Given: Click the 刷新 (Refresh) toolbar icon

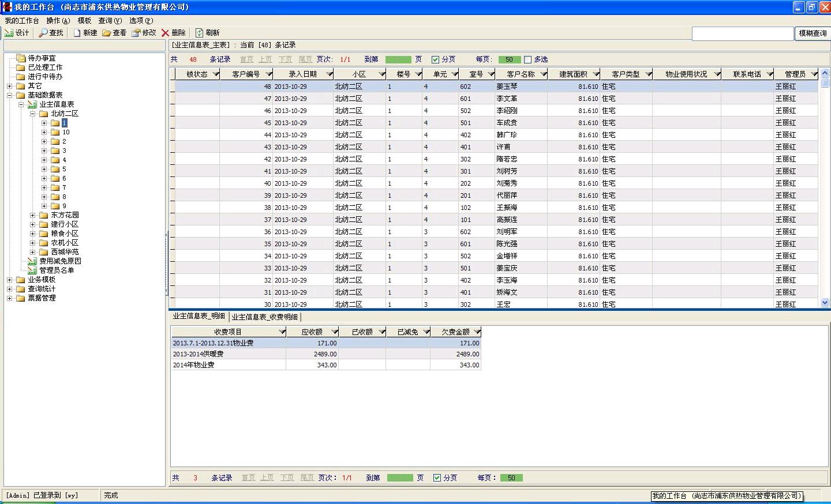Looking at the screenshot, I should (x=199, y=33).
